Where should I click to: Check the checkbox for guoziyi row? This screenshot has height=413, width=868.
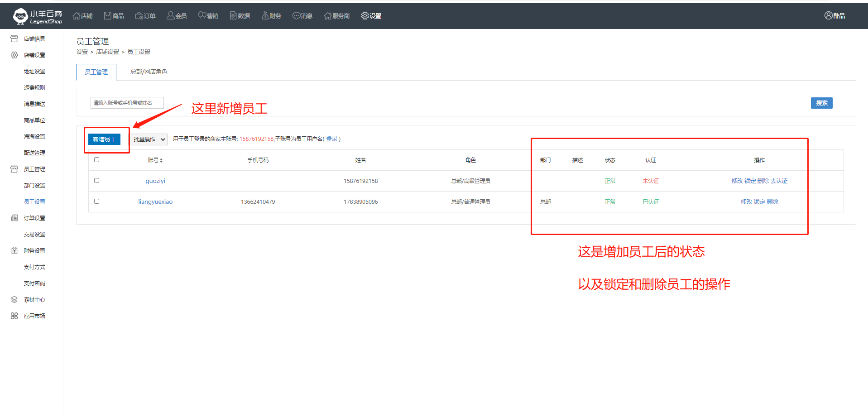[x=96, y=181]
